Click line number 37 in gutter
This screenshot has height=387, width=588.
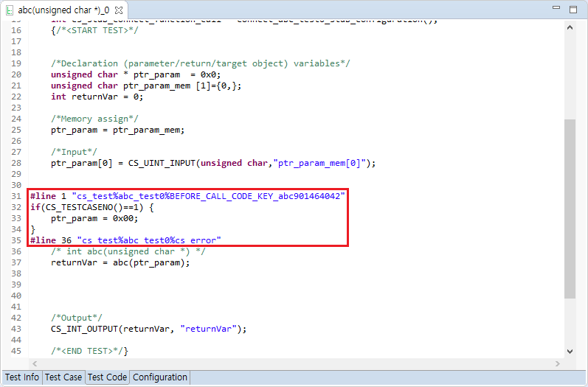tap(16, 262)
